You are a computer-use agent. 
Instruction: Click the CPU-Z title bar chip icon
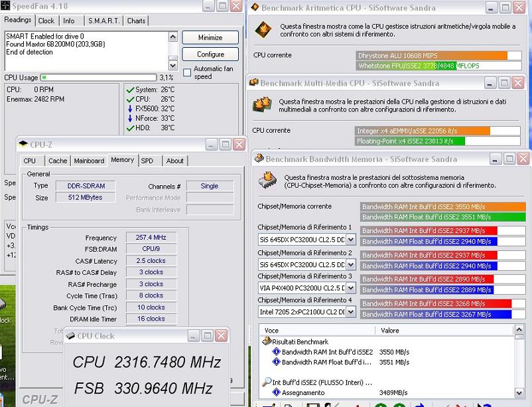[23, 143]
